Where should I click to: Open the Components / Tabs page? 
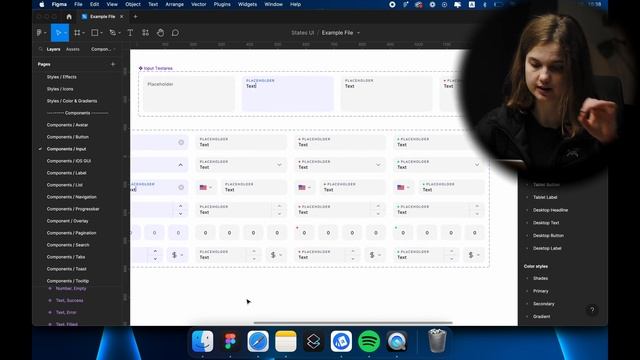tap(66, 257)
